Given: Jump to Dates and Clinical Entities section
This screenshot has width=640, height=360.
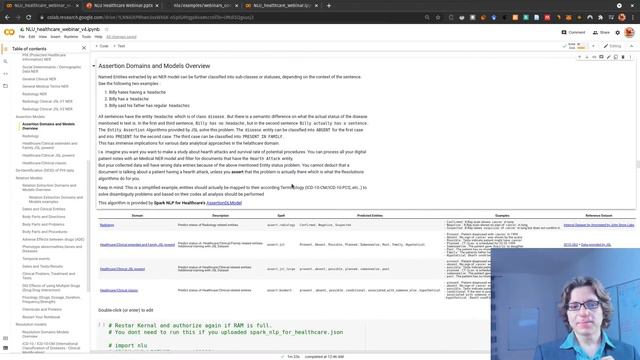Looking at the screenshot, I should coord(44,209).
